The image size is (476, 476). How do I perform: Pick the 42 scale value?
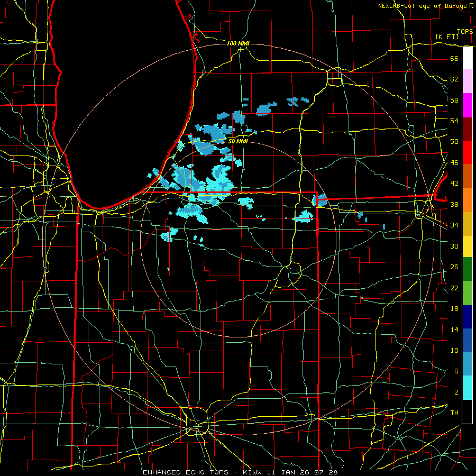pyautogui.click(x=454, y=184)
